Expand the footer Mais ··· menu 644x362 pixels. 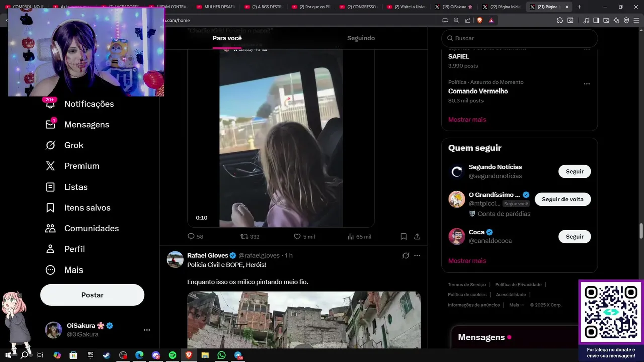click(517, 305)
